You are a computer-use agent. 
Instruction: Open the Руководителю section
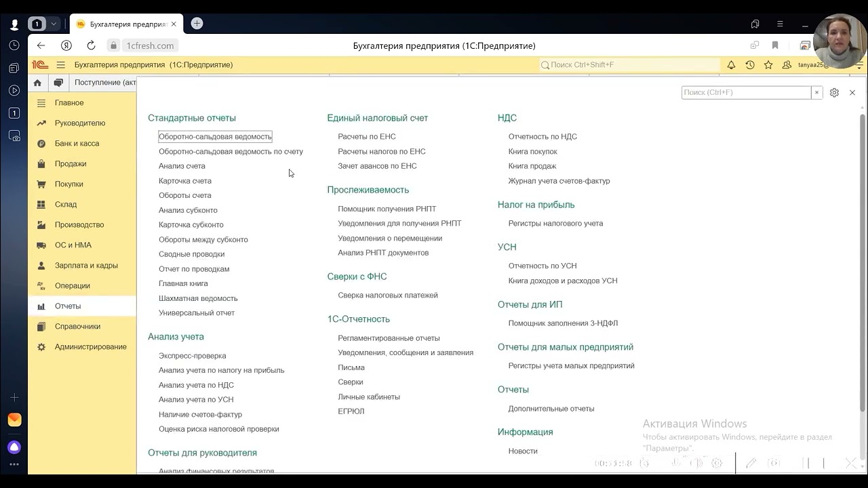click(82, 123)
